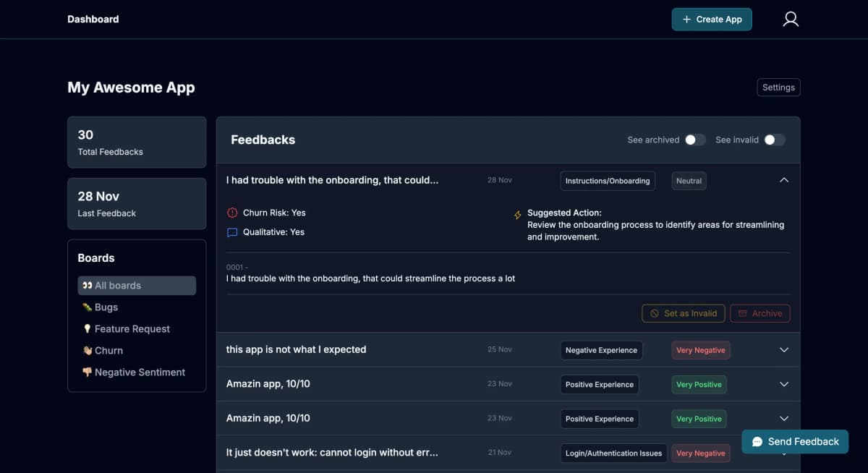868x473 pixels.
Task: Click the plus icon in Create App
Action: [686, 20]
